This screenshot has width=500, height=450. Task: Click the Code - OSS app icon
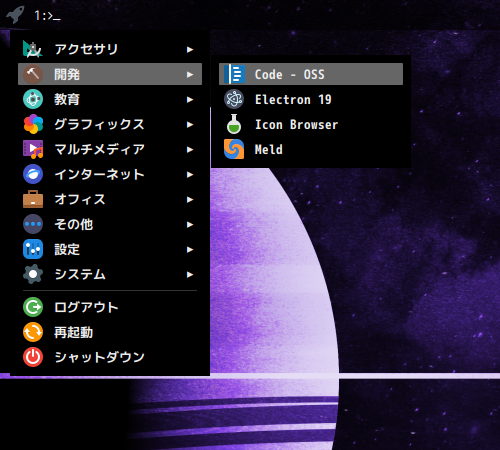234,74
